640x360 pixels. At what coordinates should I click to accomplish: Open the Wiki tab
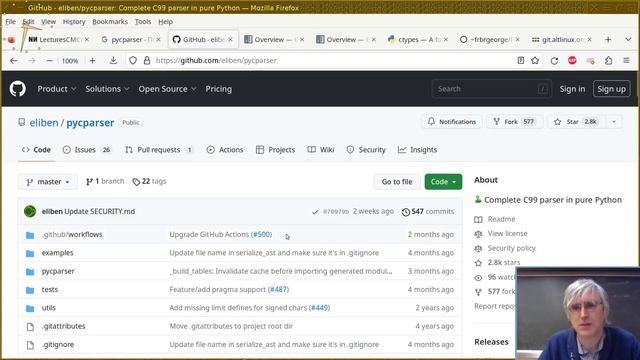tap(321, 150)
